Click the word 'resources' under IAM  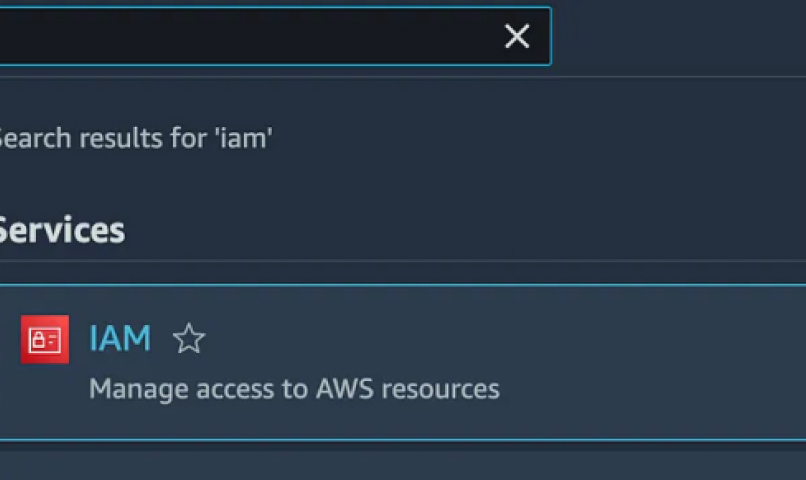[441, 389]
